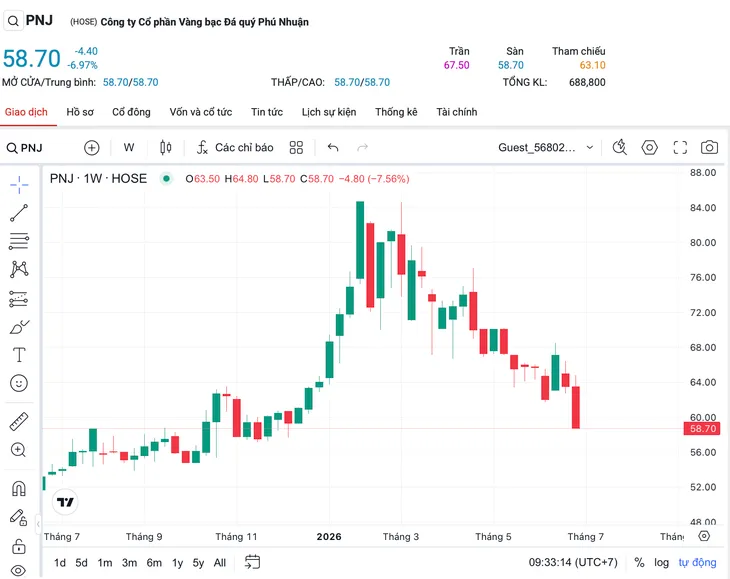Open the forecasting and measurement tools

point(19,299)
